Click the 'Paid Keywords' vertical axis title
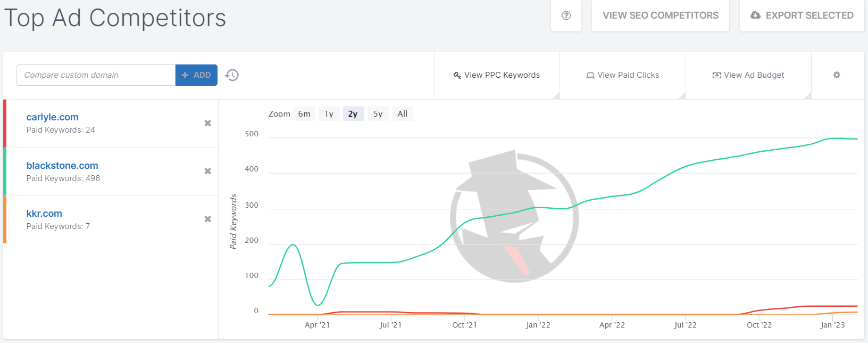868x343 pixels. click(x=233, y=222)
